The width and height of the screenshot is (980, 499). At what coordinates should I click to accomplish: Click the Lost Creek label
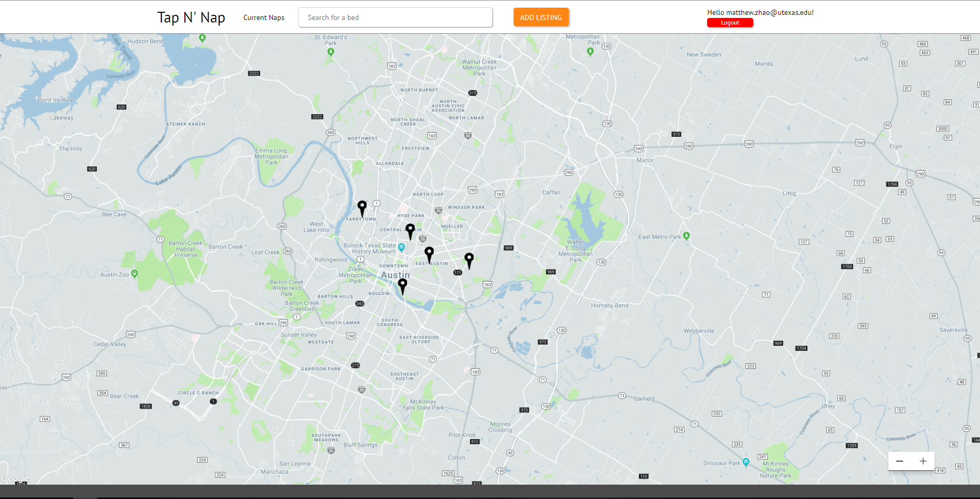pyautogui.click(x=265, y=253)
